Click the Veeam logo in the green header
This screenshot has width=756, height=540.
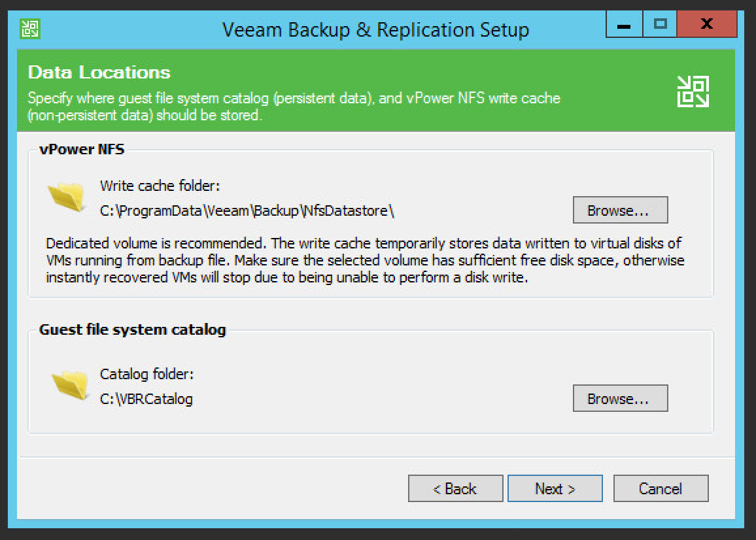pos(693,92)
